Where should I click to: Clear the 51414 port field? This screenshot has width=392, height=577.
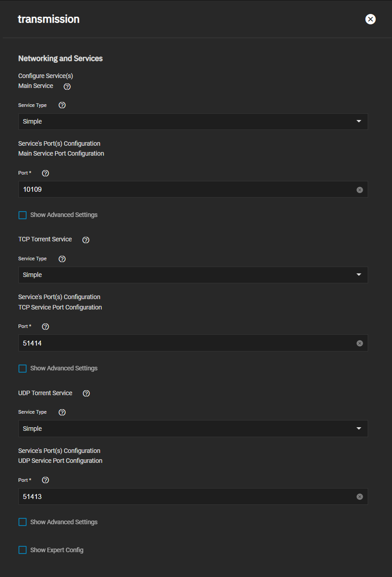coord(360,343)
